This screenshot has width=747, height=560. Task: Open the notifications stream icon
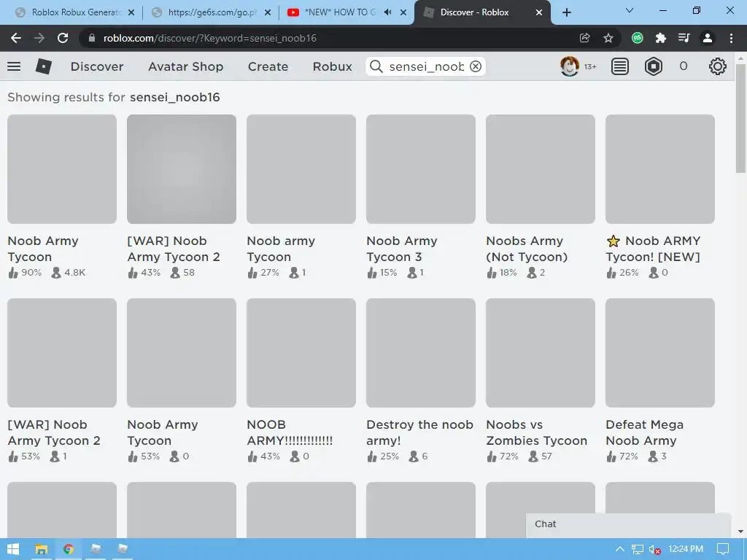pos(620,66)
